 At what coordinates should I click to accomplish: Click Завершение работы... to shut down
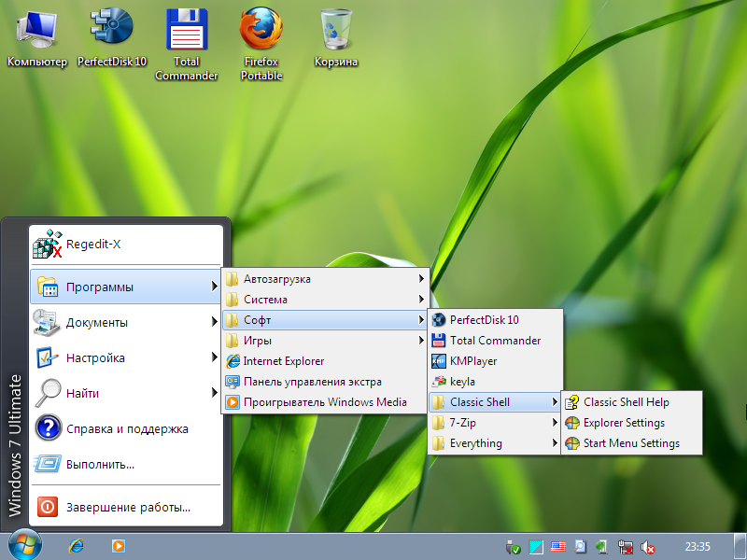126,507
